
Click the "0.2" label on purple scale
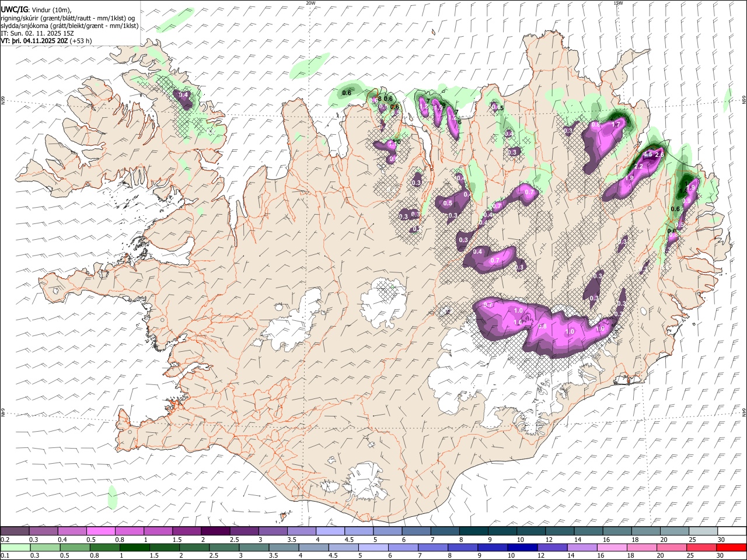(x=5, y=540)
